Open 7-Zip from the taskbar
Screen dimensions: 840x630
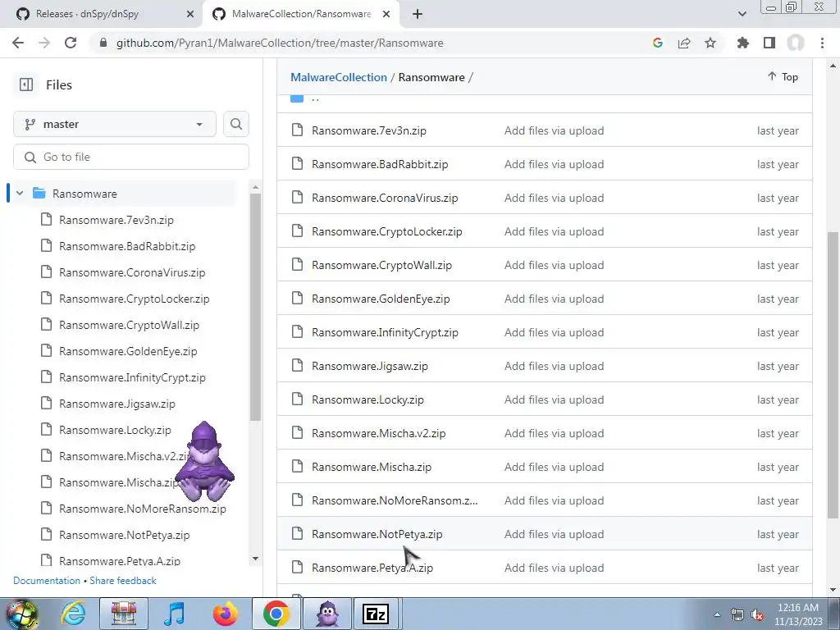(376, 614)
